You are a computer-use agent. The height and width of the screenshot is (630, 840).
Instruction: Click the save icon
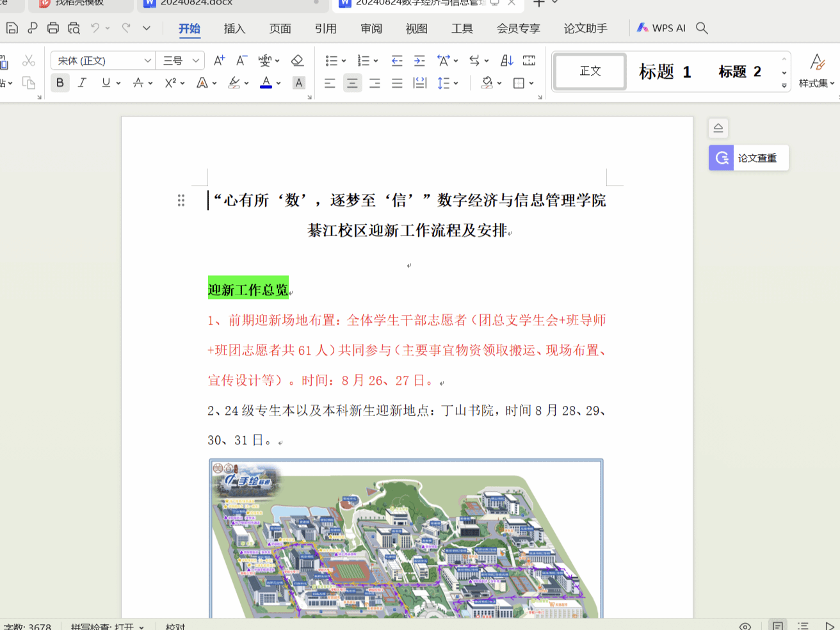coord(12,28)
